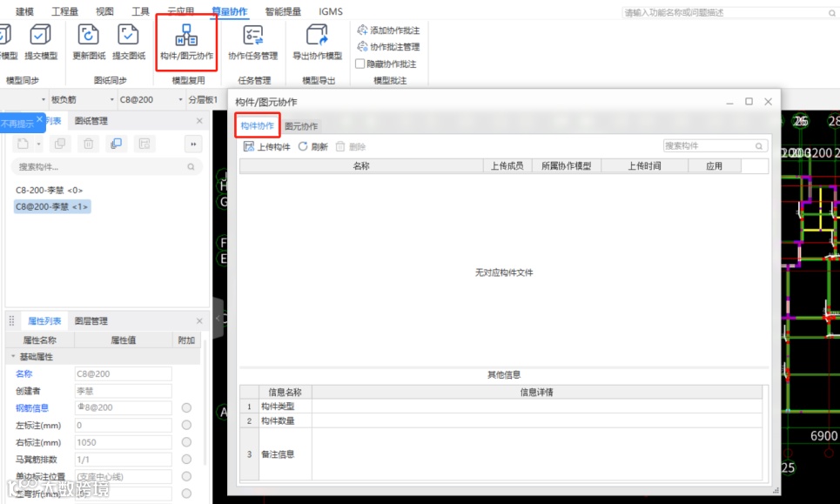Toggle 马凳筋排数 附加 circle
This screenshot has width=840, height=504.
point(186,459)
